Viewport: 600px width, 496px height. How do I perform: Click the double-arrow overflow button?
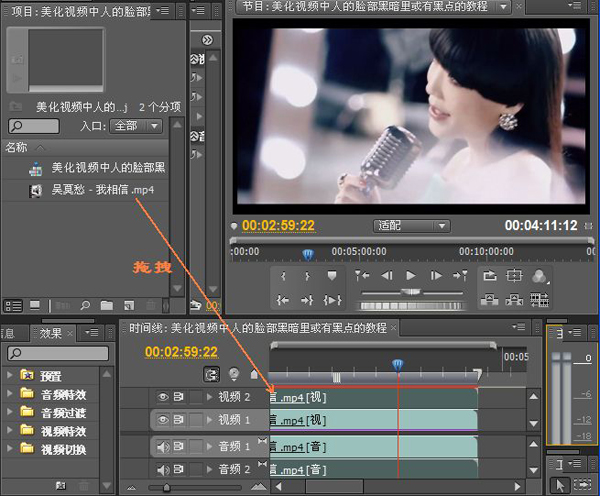[x=207, y=39]
